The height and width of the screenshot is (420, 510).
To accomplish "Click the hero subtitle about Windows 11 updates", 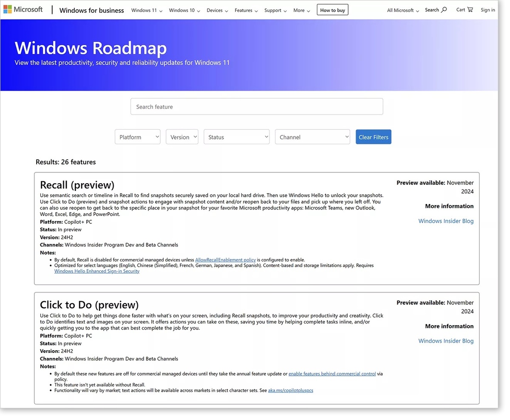I will pyautogui.click(x=122, y=62).
